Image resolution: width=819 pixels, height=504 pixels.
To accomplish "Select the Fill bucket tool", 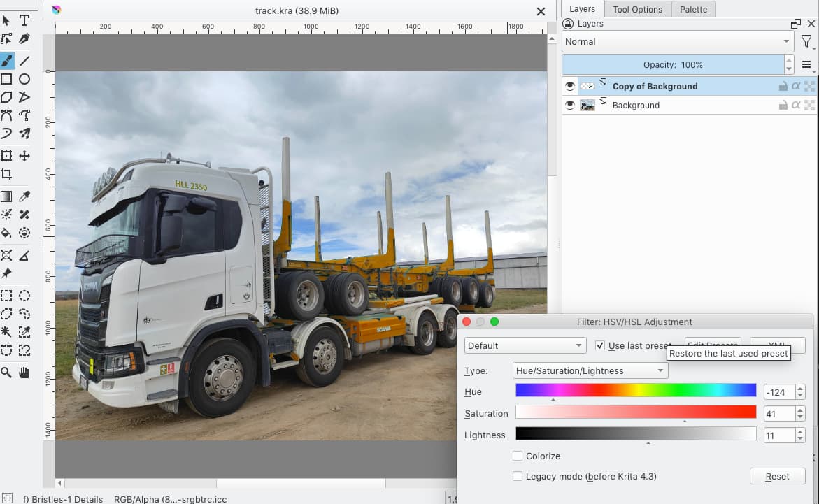I will tap(6, 233).
